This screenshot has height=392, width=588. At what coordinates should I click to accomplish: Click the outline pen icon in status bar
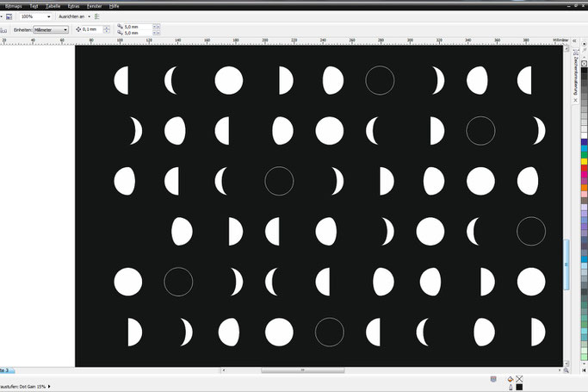(511, 387)
